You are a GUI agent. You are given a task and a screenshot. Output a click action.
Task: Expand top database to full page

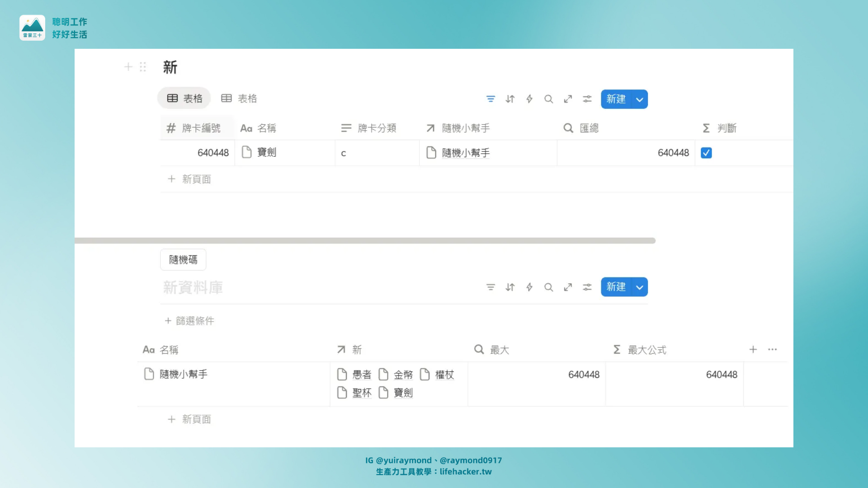(x=568, y=99)
